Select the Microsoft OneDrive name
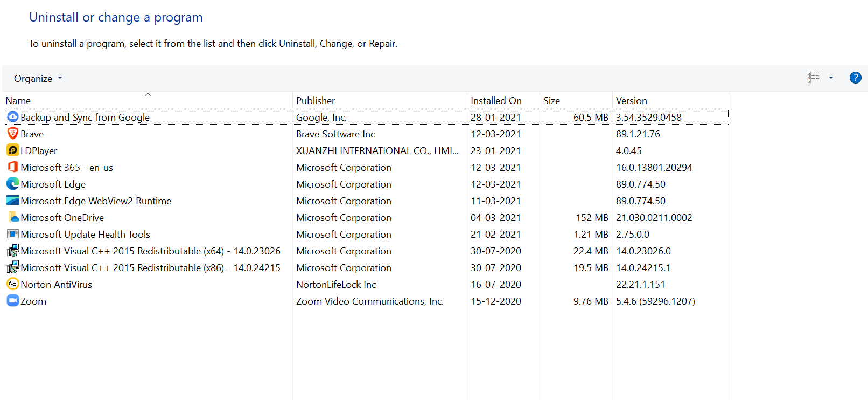 (x=62, y=218)
